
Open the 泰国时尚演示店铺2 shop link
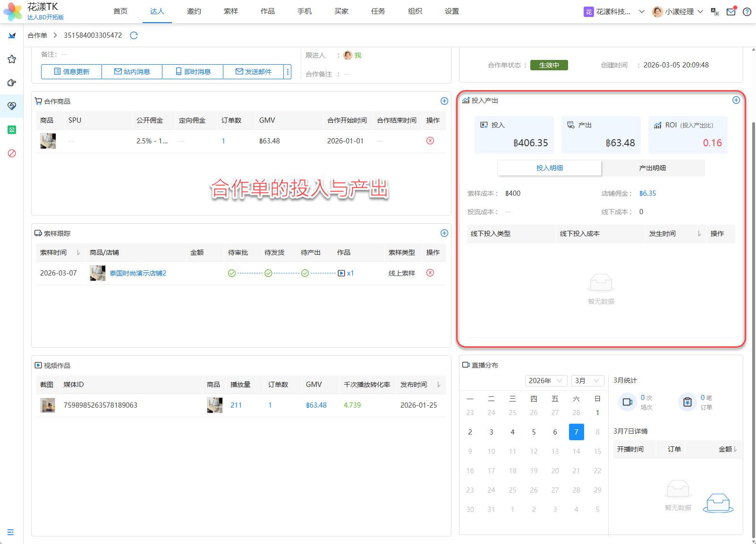click(x=138, y=273)
